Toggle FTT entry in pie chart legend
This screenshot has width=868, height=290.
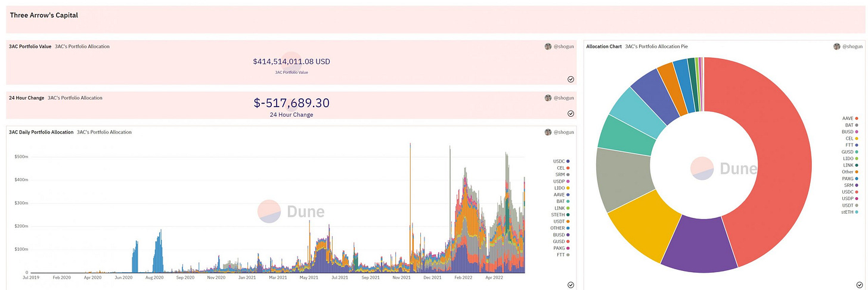point(852,145)
